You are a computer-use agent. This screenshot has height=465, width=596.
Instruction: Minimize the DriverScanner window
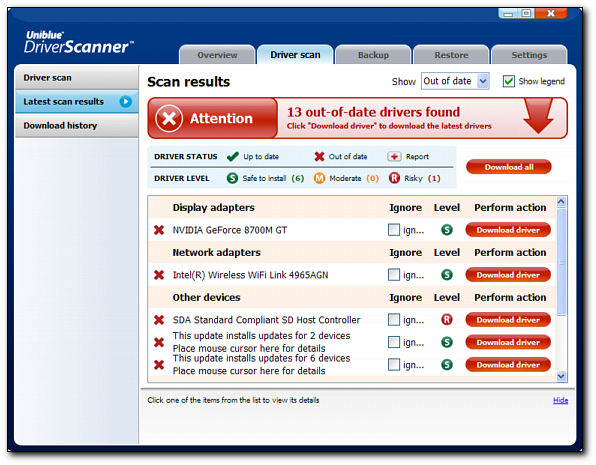point(509,14)
